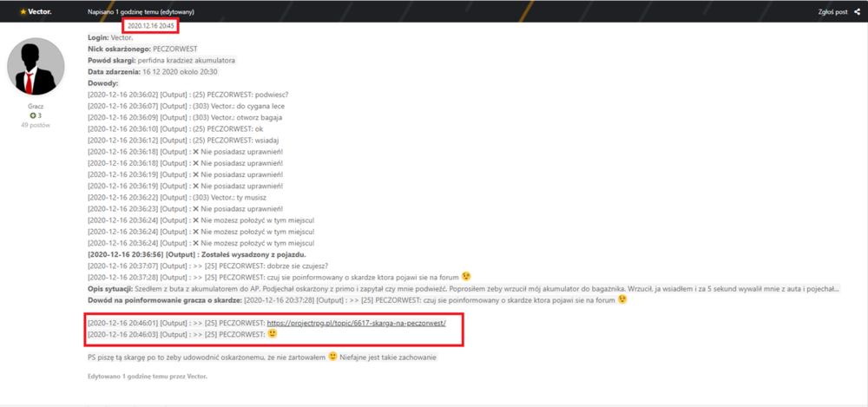The width and height of the screenshot is (868, 407).
Task: Click the log line PECZORWEST: wsiadaj
Action: point(182,140)
